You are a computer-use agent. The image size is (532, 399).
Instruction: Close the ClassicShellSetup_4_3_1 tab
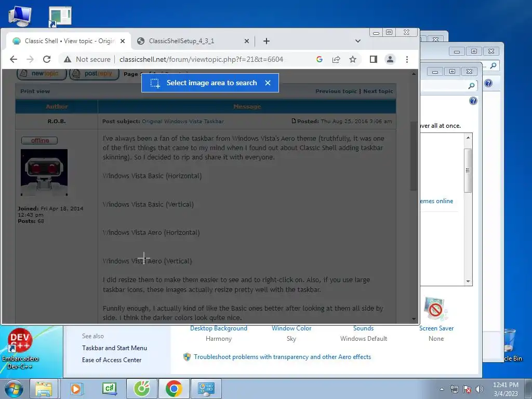click(x=247, y=41)
